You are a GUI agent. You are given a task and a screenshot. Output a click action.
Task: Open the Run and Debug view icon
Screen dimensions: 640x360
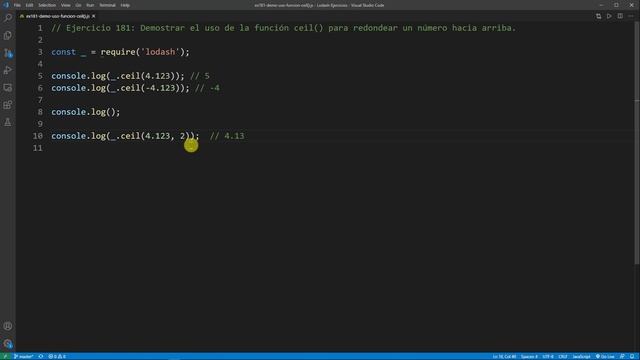coord(8,70)
